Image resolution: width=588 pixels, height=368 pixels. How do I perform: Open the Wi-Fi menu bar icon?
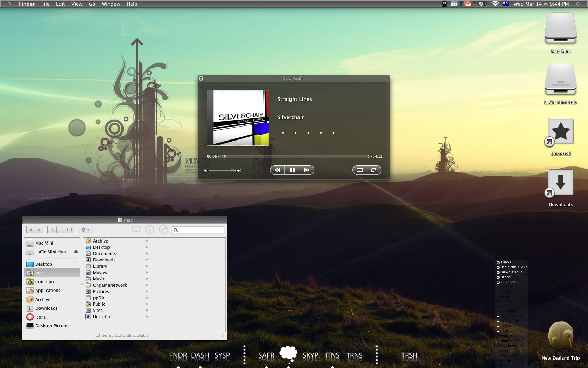click(495, 4)
